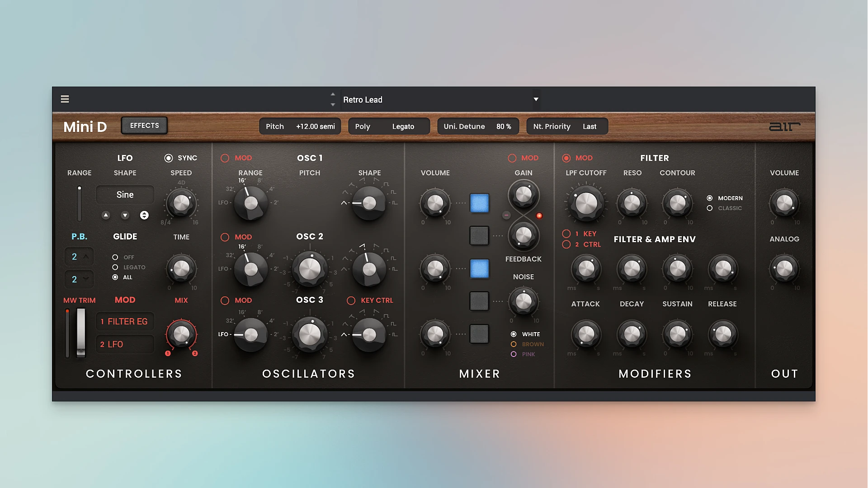Toggle KEY CTRL on OSC 3
Image resolution: width=868 pixels, height=488 pixels.
350,300
